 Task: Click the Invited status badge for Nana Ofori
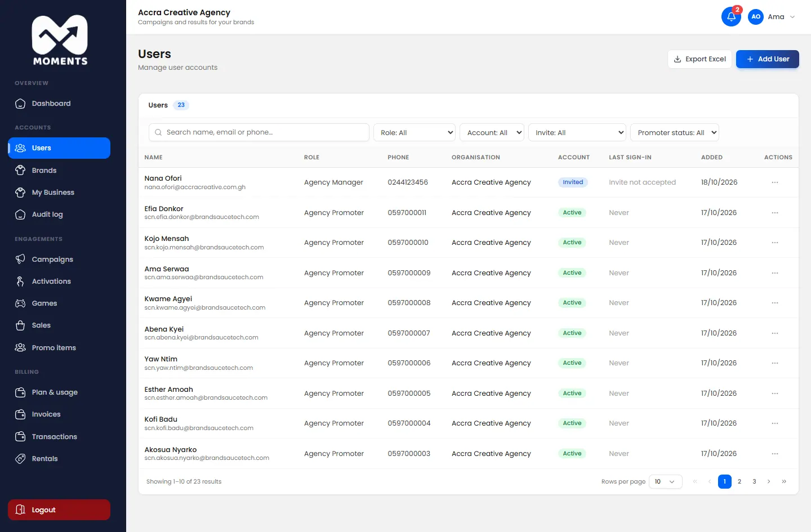click(573, 182)
